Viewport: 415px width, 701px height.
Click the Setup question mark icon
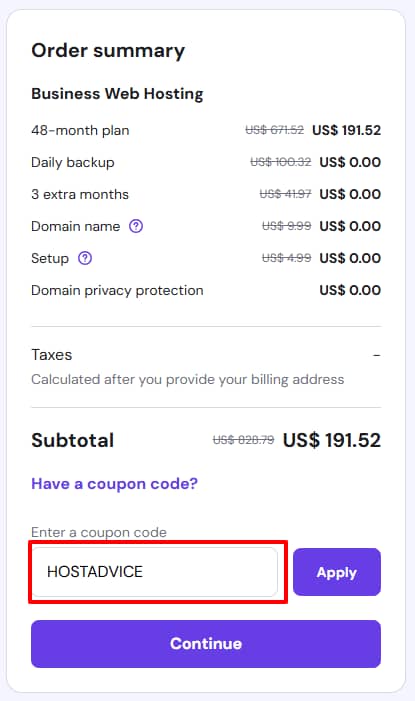(85, 258)
